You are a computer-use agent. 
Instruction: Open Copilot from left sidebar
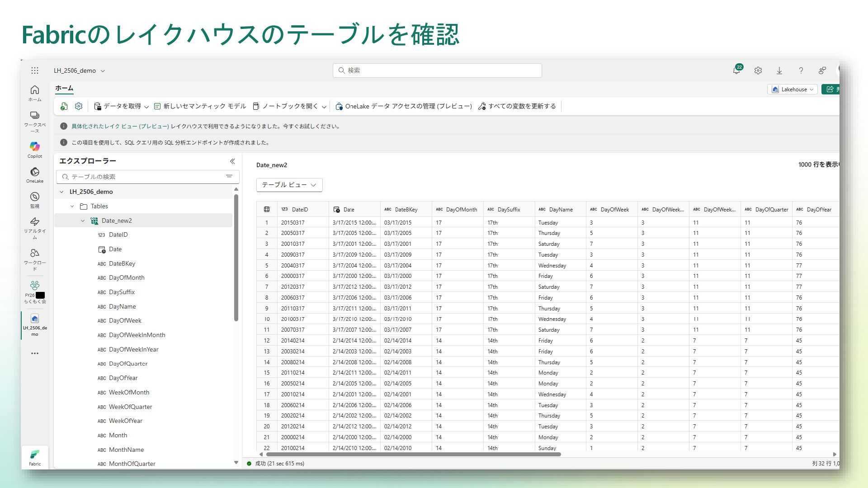(x=35, y=150)
